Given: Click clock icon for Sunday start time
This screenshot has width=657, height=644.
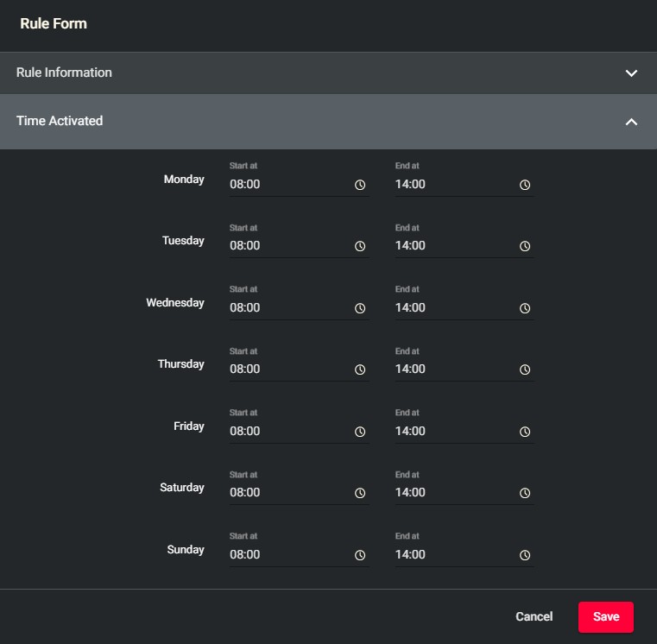Looking at the screenshot, I should [360, 555].
